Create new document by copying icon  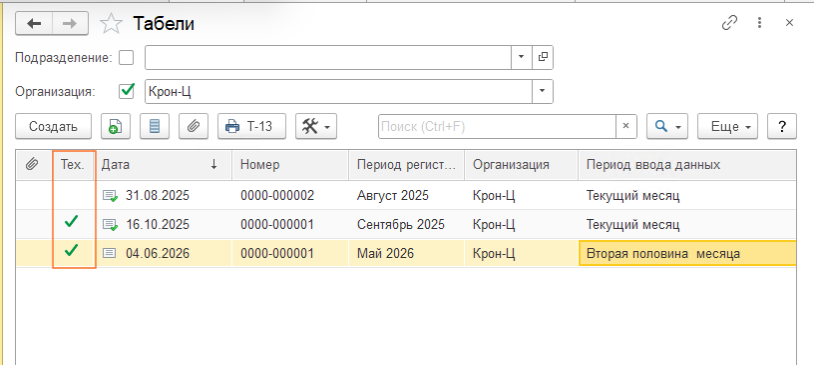coord(115,126)
